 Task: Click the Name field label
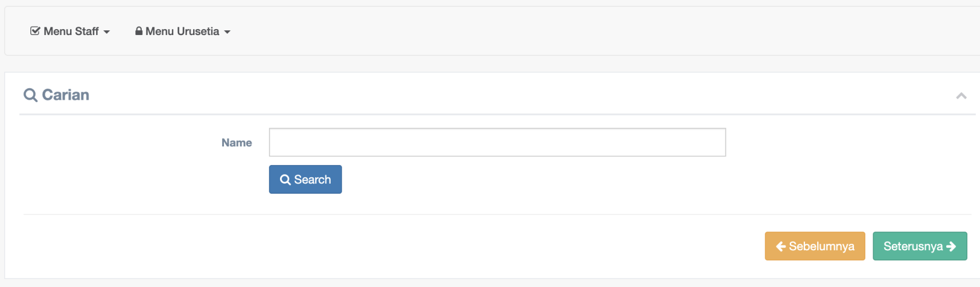(x=236, y=143)
